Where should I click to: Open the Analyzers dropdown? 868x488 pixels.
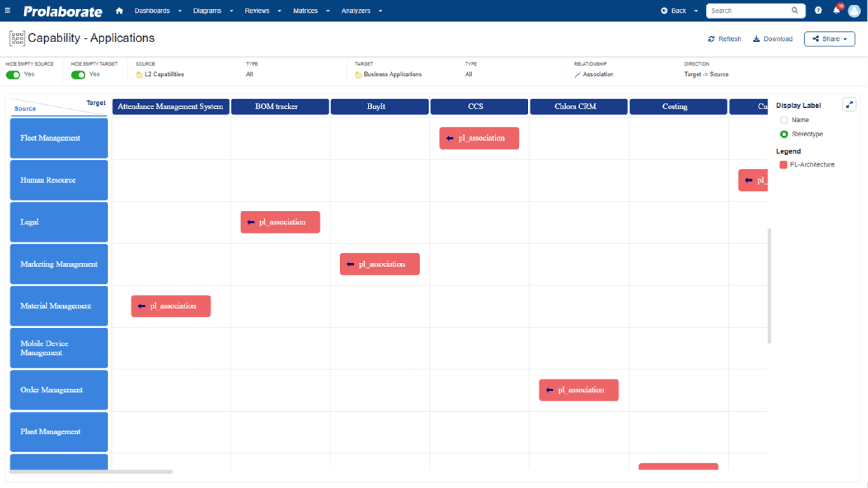coord(356,10)
